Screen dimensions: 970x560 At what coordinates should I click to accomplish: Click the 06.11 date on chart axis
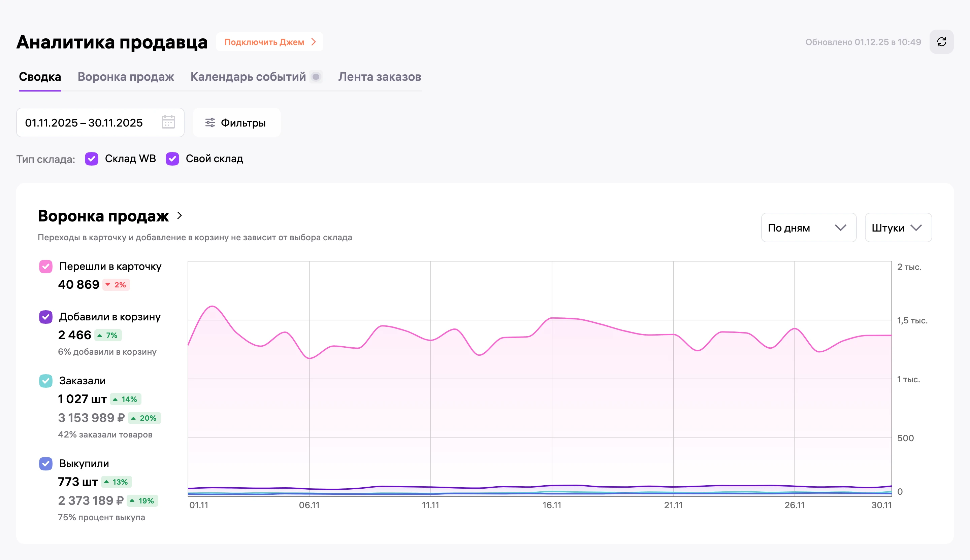click(309, 505)
